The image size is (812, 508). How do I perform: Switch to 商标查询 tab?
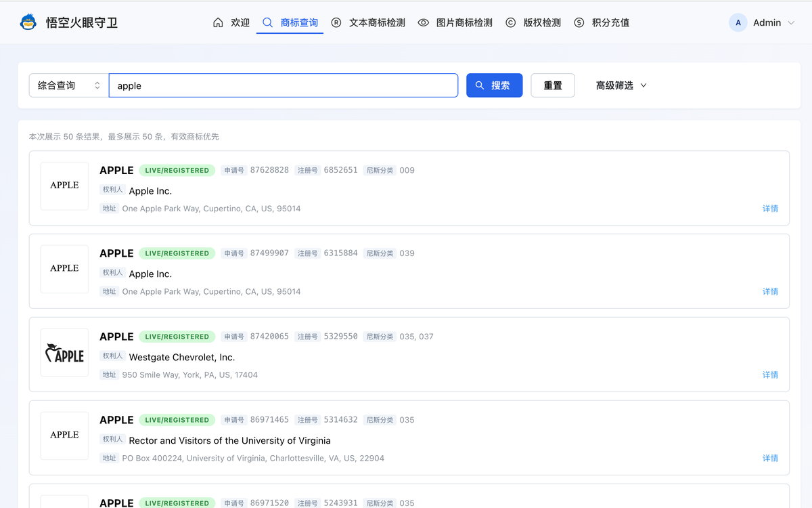290,22
